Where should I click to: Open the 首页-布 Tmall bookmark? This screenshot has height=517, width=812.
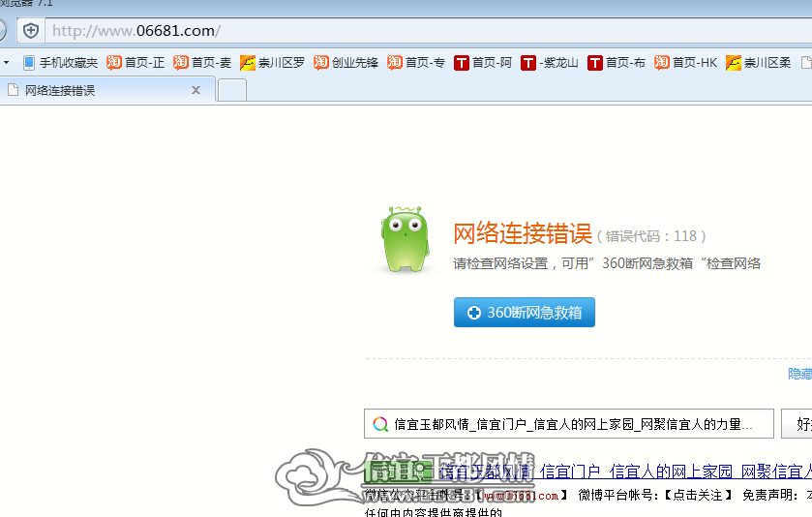[x=617, y=63]
